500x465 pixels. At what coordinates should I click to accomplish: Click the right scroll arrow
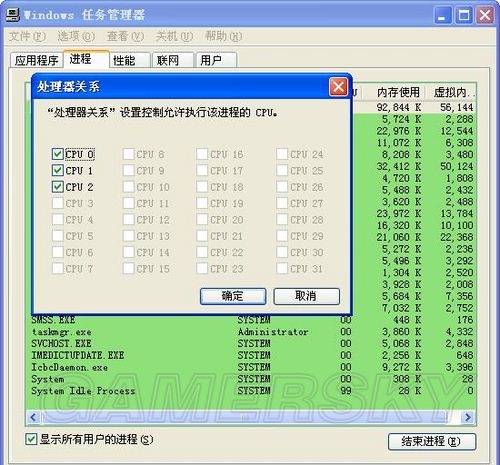coord(468,417)
